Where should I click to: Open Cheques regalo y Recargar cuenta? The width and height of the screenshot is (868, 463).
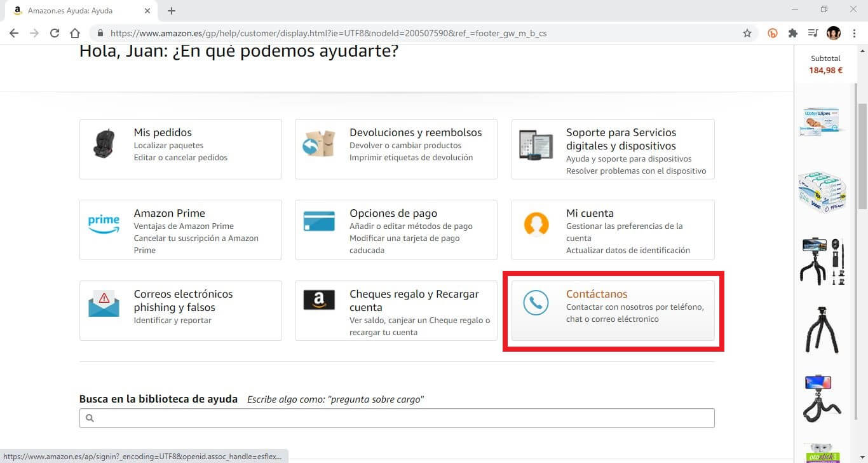click(396, 310)
